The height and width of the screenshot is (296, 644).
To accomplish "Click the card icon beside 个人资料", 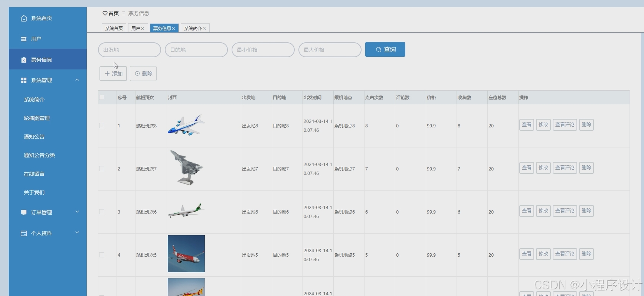I will point(24,233).
